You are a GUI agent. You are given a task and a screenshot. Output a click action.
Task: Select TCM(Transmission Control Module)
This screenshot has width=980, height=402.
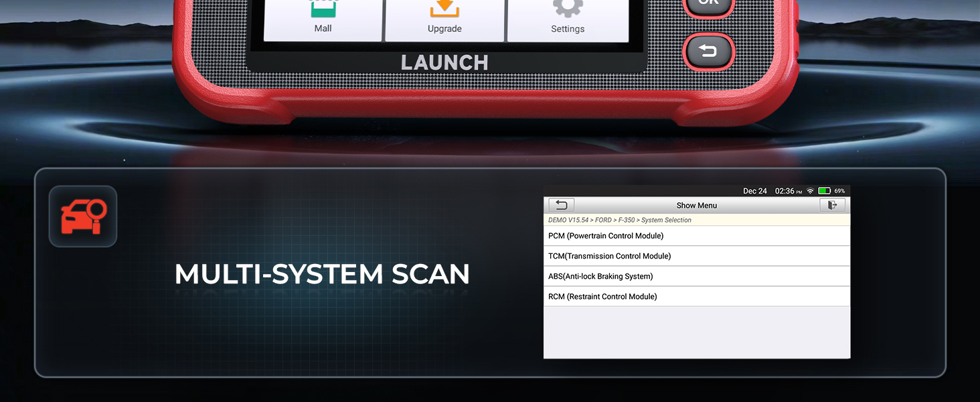[610, 256]
